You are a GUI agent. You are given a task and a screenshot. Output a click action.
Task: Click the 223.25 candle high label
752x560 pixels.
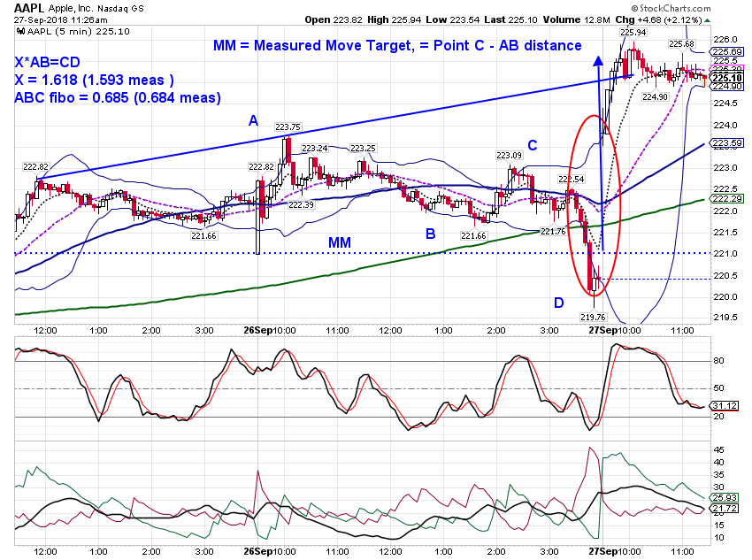(363, 148)
